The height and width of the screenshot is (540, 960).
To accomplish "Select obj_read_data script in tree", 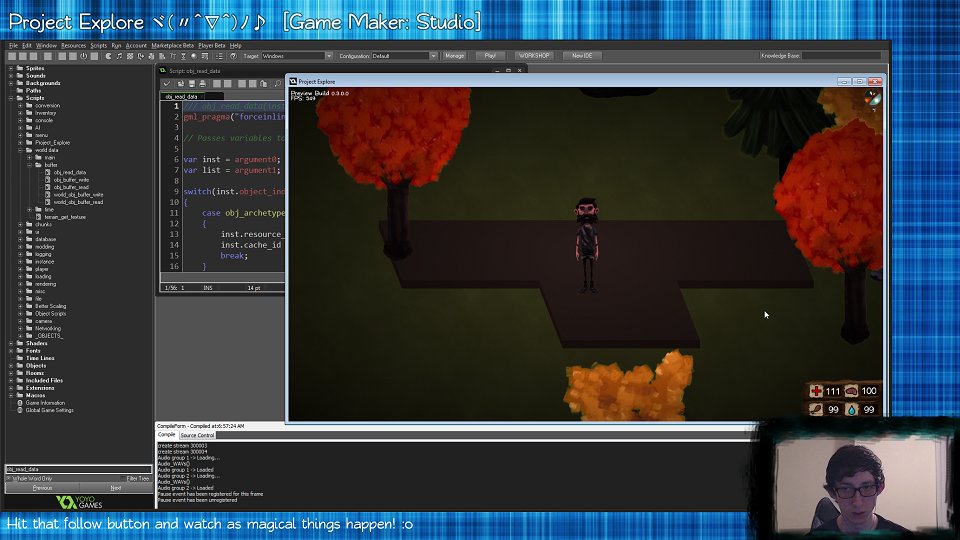I will point(70,173).
